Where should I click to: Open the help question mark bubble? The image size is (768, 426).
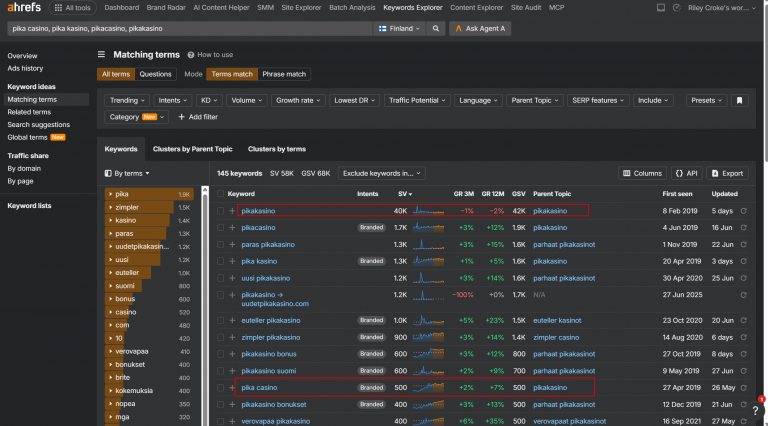pyautogui.click(x=755, y=410)
